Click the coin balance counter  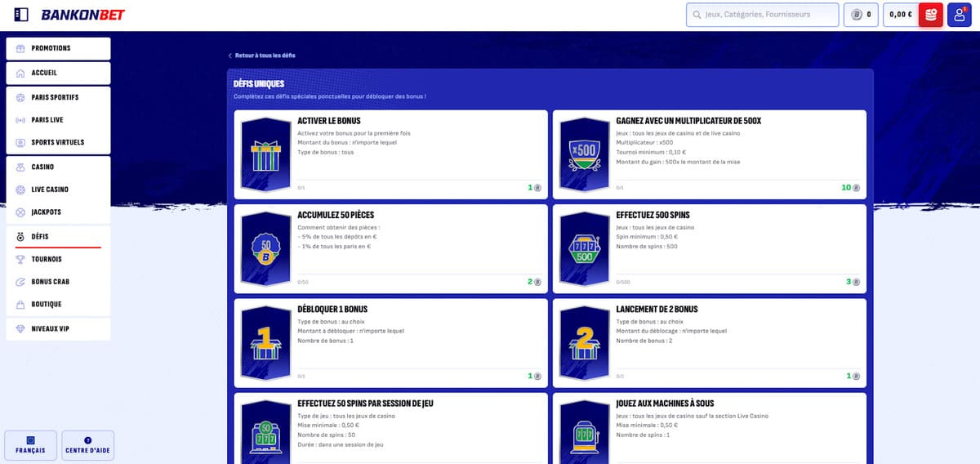861,15
